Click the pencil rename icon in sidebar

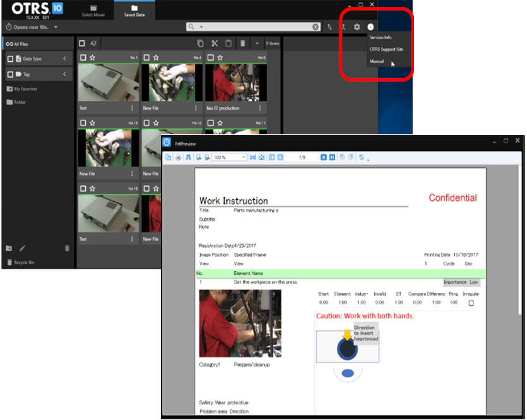pos(22,248)
